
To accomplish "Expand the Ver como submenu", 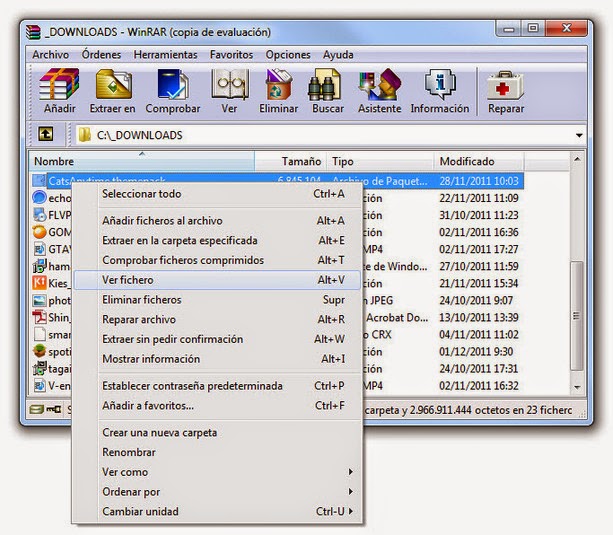I will [x=217, y=472].
